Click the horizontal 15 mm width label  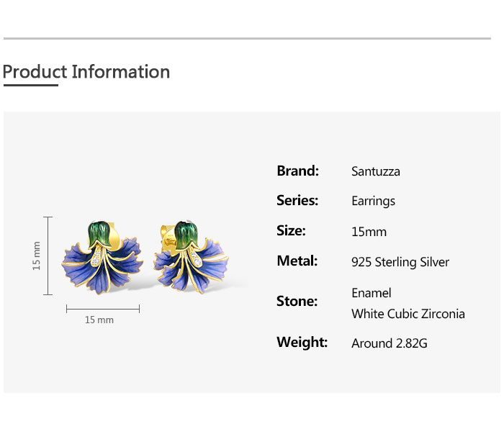(x=99, y=320)
